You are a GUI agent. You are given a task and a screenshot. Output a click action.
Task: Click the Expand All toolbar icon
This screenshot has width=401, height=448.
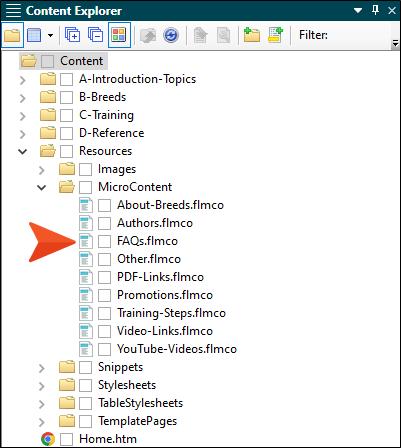[x=72, y=35]
